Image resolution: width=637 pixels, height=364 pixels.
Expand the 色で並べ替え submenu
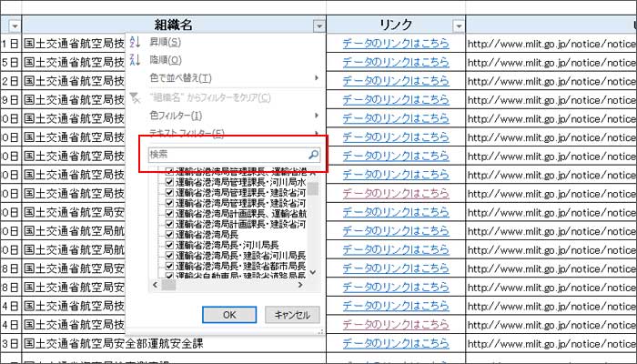coord(316,79)
